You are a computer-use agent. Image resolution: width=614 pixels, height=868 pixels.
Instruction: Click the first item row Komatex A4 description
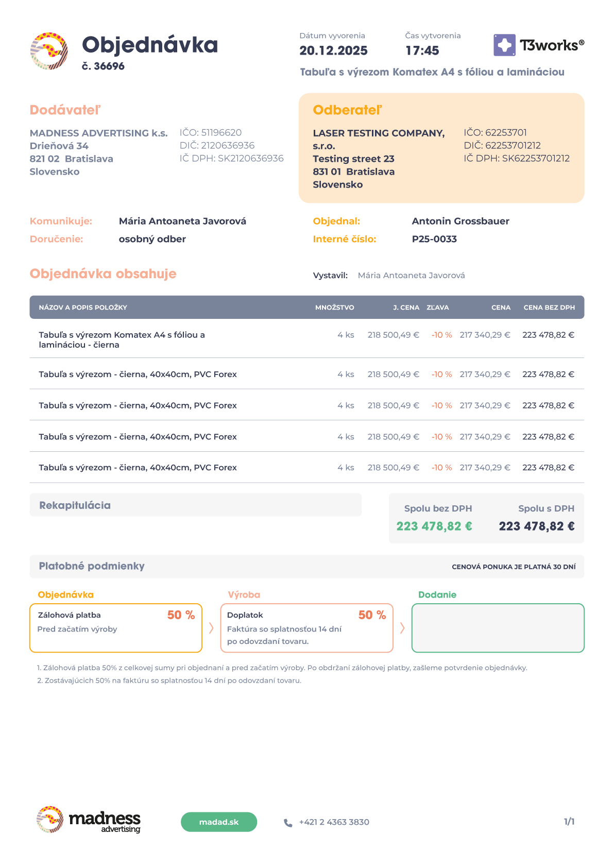tap(122, 339)
